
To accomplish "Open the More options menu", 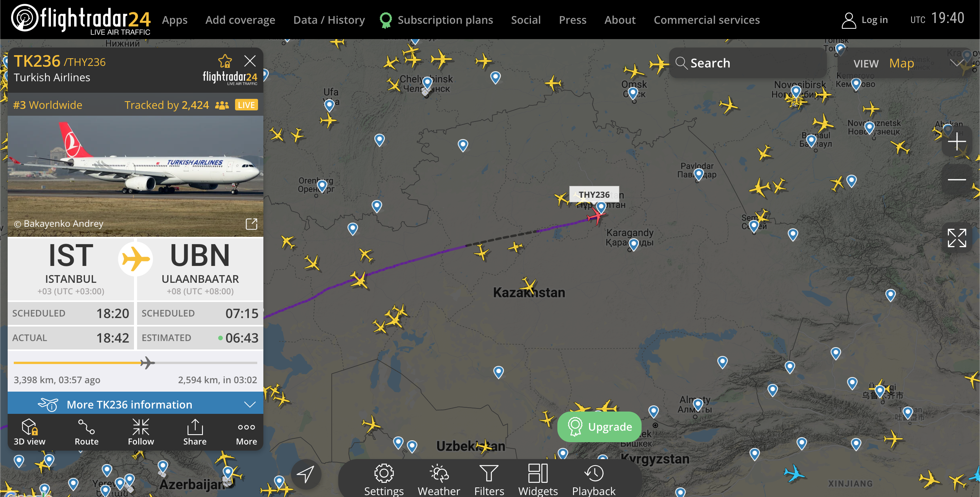I will (247, 432).
